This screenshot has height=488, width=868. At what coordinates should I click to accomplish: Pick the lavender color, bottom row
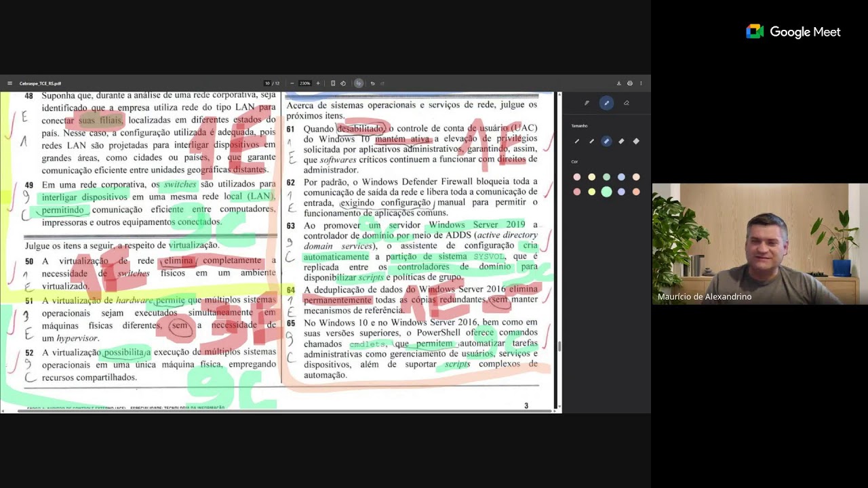coord(621,192)
